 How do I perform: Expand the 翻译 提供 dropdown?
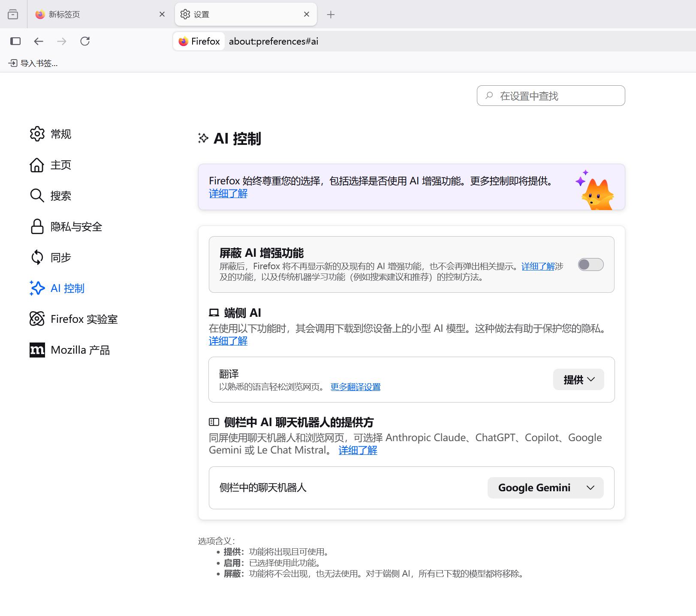click(x=578, y=379)
